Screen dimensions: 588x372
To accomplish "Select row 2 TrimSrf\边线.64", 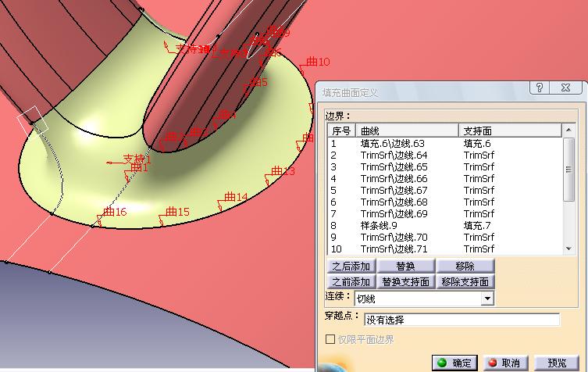I will [x=445, y=155].
